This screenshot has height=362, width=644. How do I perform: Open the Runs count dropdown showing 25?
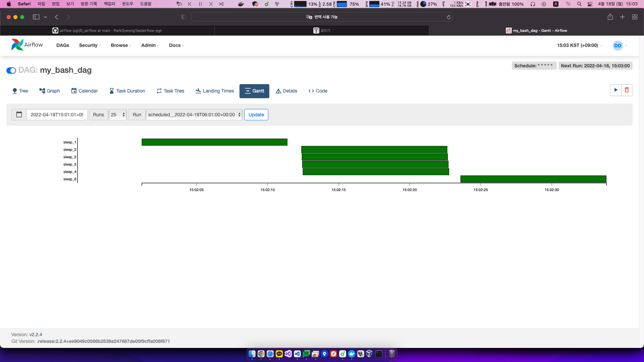point(118,115)
